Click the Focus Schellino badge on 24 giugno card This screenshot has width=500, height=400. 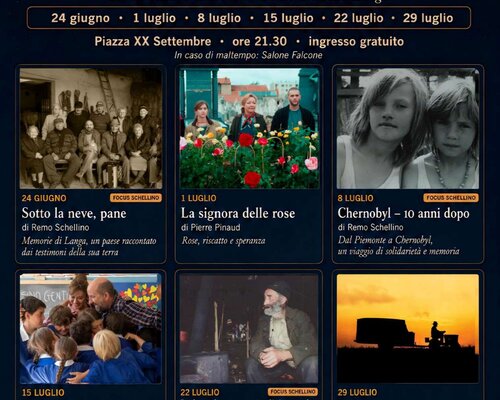coord(136,198)
